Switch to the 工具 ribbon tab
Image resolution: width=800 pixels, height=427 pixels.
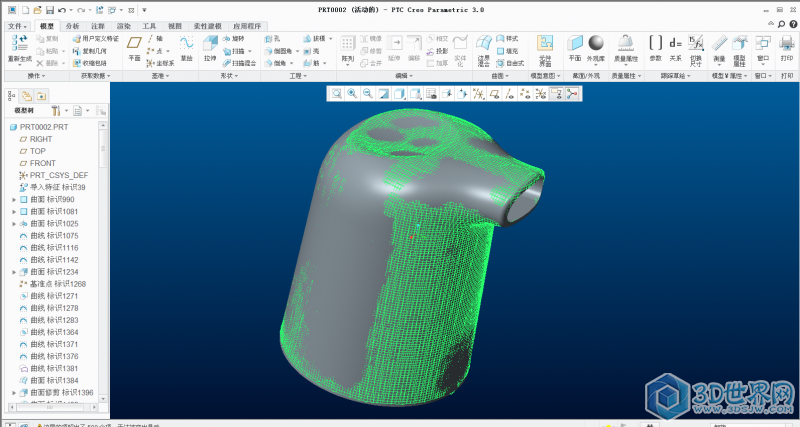click(149, 26)
